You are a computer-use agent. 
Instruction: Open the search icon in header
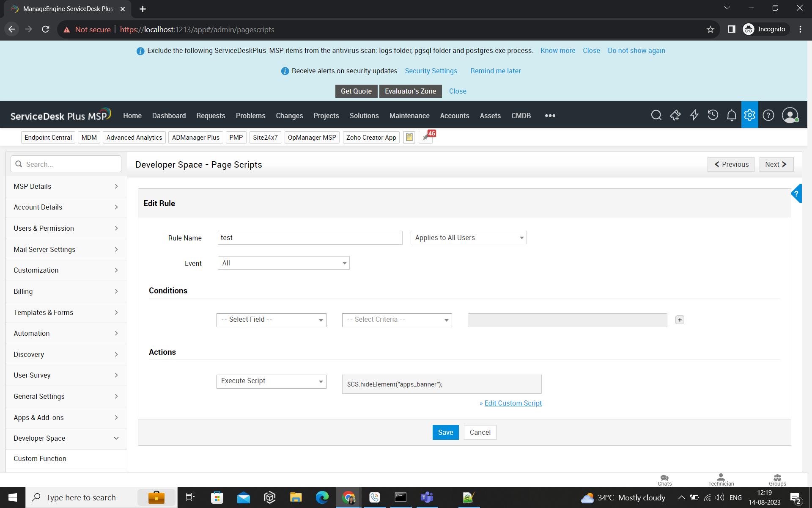tap(656, 115)
